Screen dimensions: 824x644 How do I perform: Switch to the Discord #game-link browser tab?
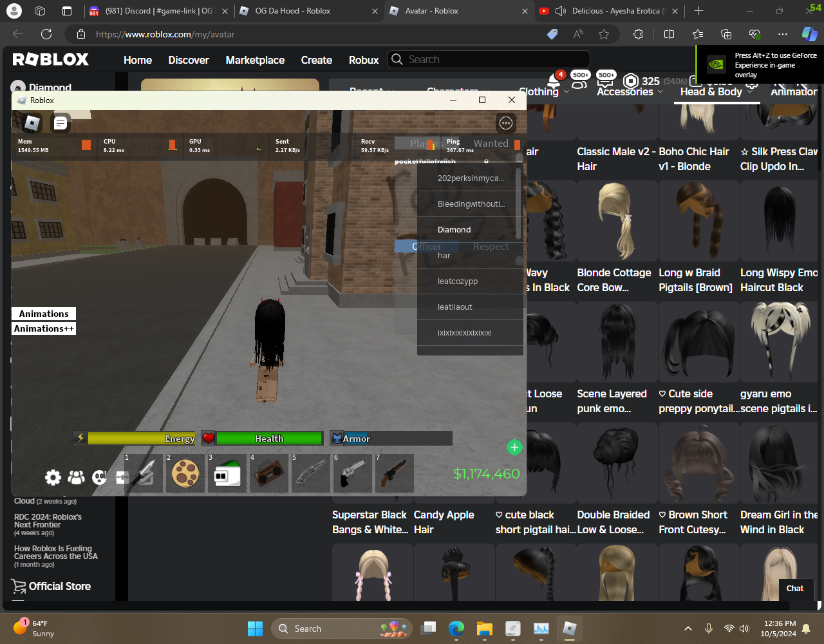click(158, 11)
